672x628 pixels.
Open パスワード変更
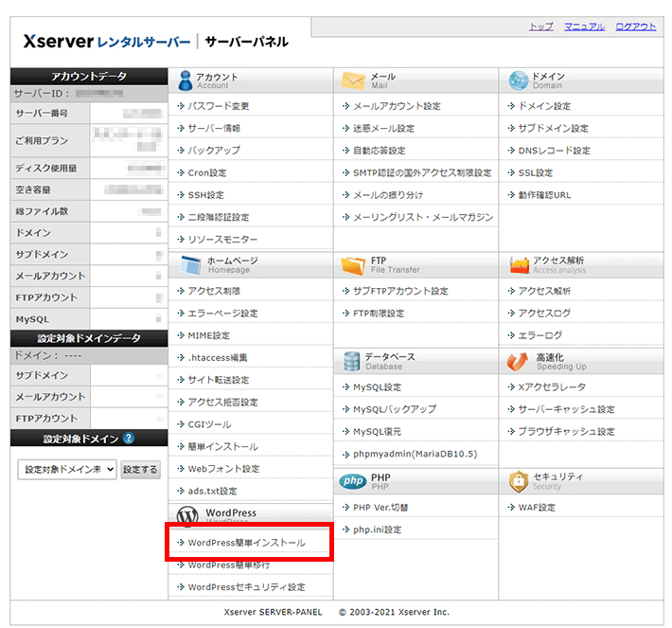pos(219,106)
